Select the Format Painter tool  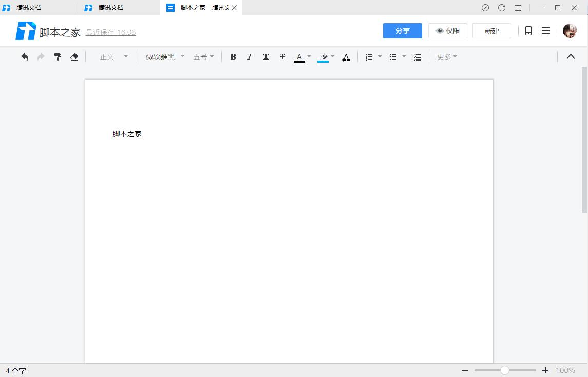pyautogui.click(x=58, y=56)
